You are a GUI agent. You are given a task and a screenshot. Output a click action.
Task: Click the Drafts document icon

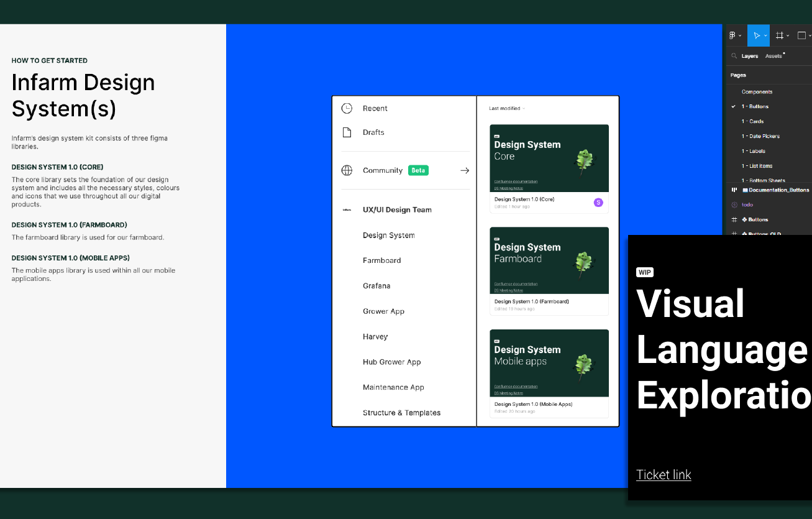tap(347, 132)
